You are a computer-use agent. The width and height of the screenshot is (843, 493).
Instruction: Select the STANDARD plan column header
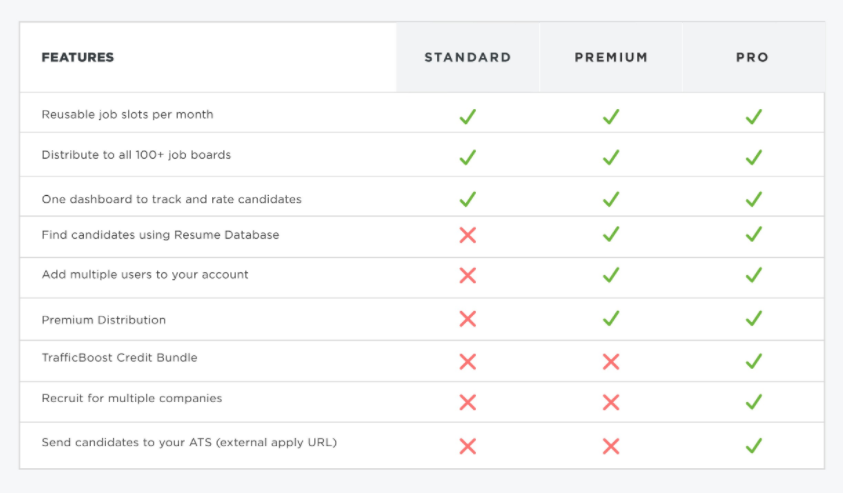[x=467, y=58]
